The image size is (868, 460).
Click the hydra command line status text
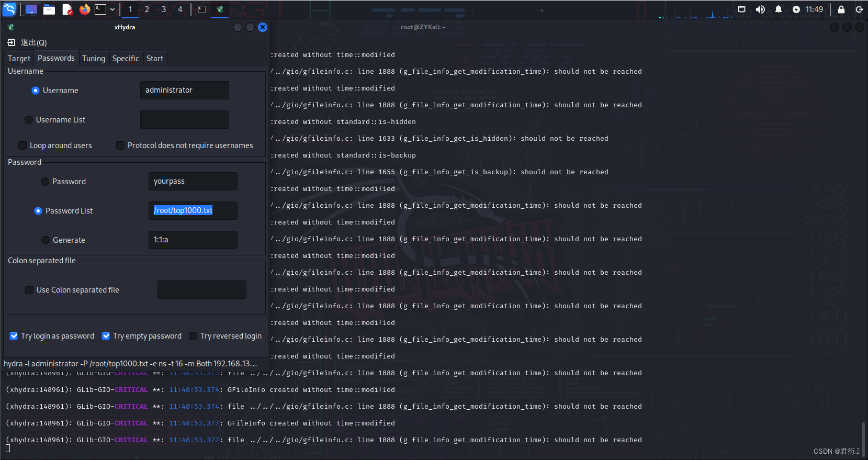131,364
